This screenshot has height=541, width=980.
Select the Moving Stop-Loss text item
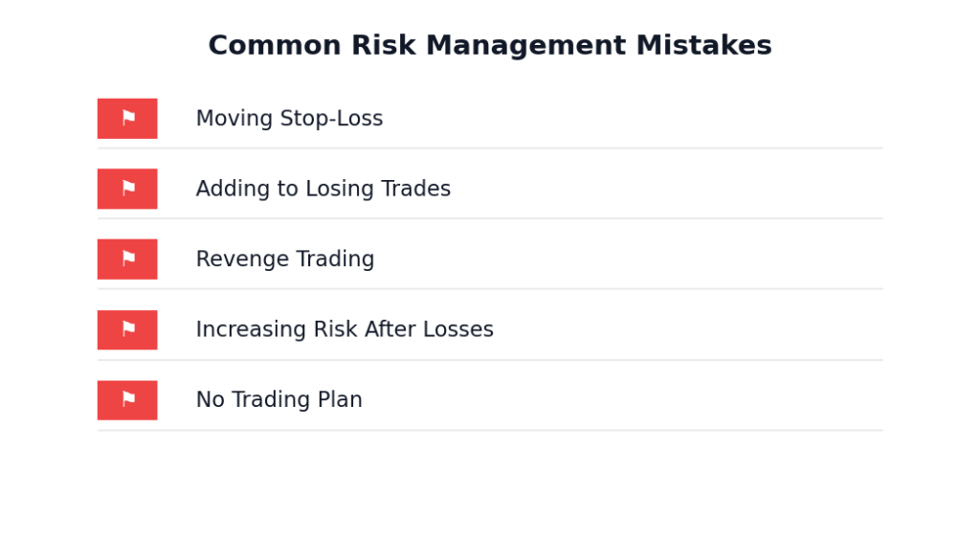coord(289,119)
